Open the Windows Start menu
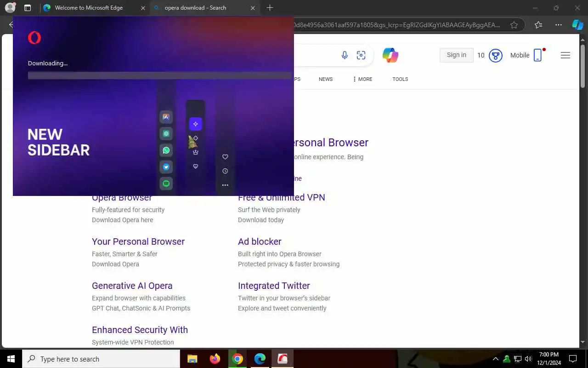This screenshot has height=368, width=588. (x=11, y=359)
